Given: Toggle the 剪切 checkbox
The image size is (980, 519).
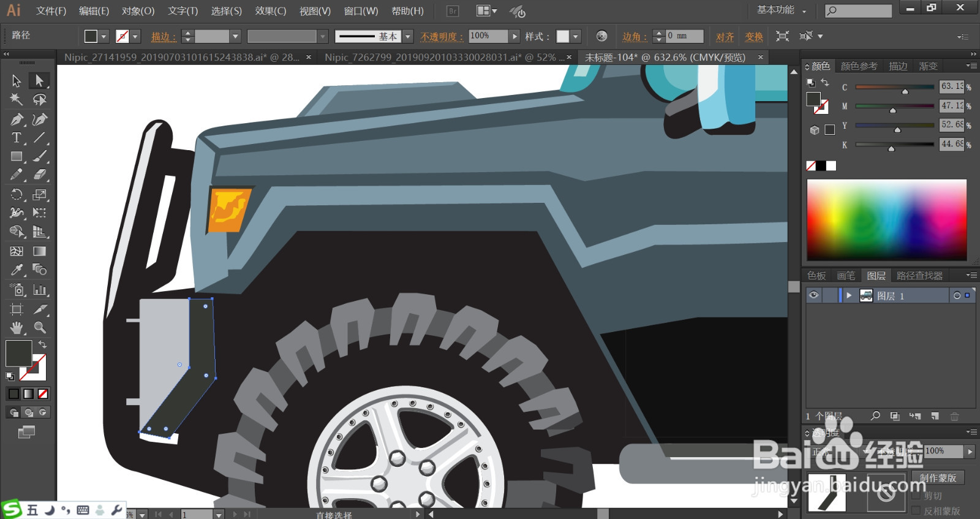Looking at the screenshot, I should click(x=916, y=495).
